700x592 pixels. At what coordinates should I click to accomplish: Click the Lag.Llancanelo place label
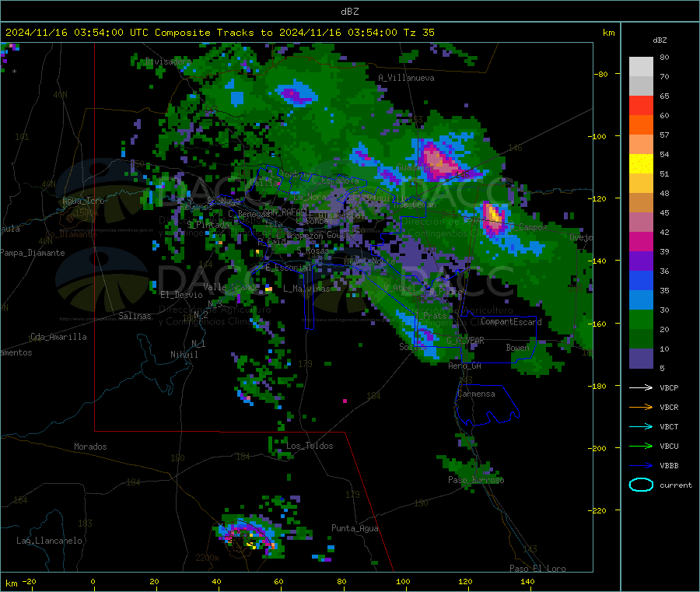(49, 541)
